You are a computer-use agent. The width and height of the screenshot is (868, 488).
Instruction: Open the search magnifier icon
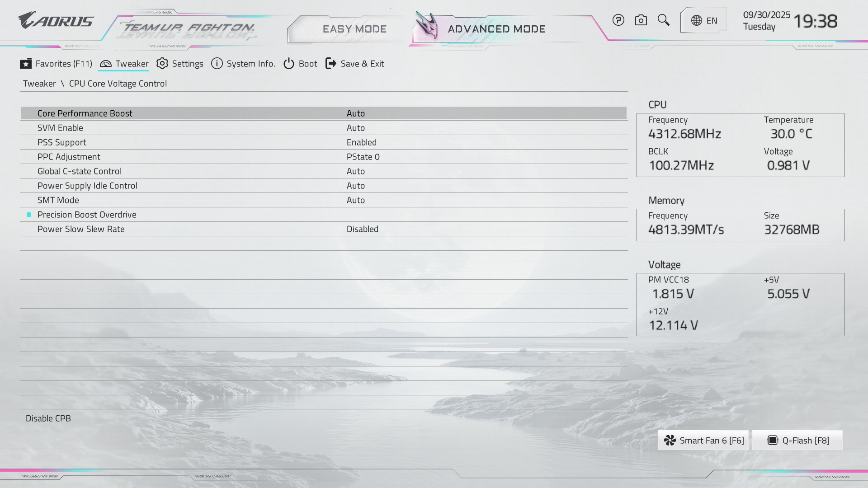pos(663,20)
